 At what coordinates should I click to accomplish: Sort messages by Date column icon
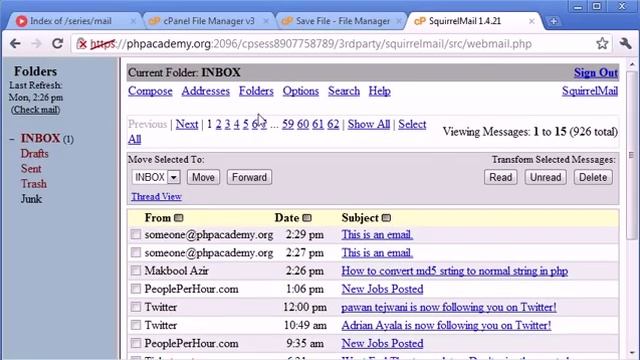tap(307, 218)
